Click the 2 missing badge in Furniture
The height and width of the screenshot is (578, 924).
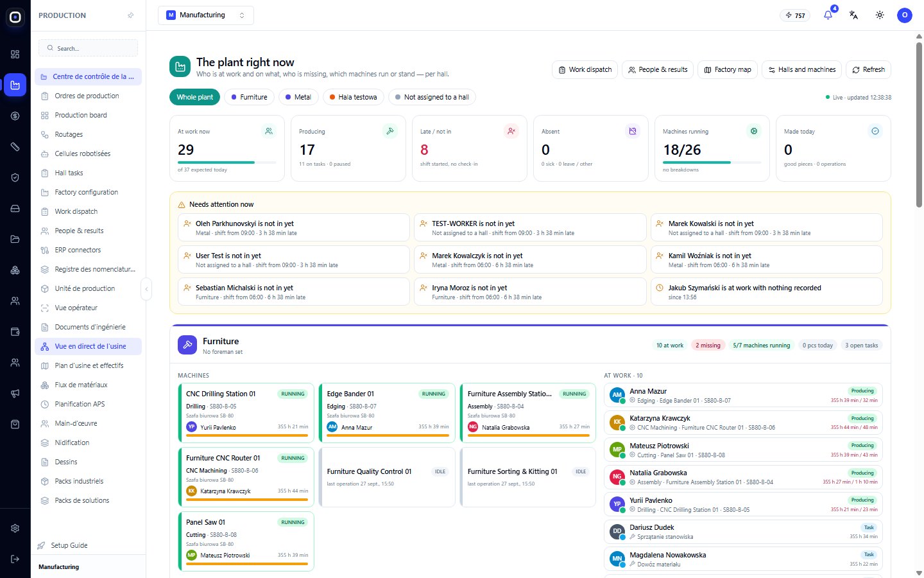coord(708,345)
